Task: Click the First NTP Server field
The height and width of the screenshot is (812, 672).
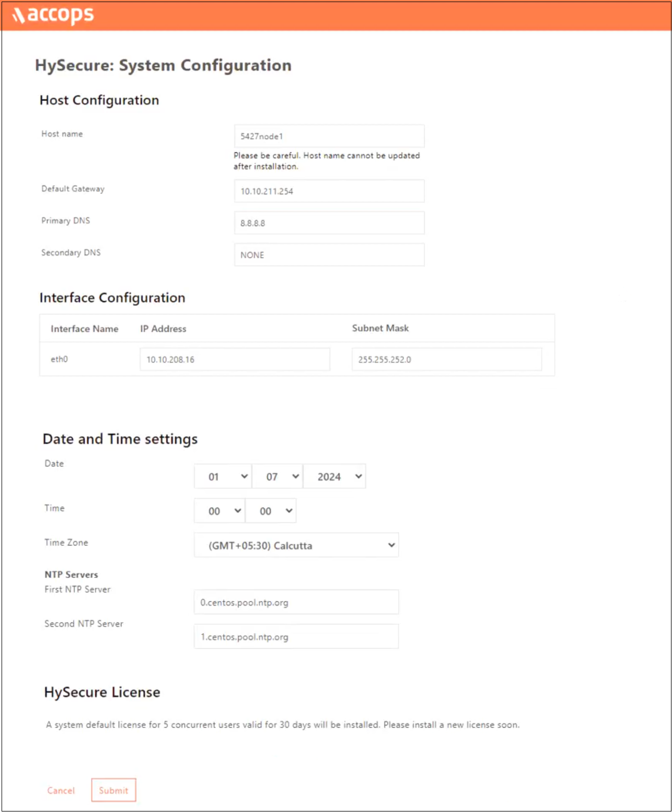Action: [x=296, y=602]
